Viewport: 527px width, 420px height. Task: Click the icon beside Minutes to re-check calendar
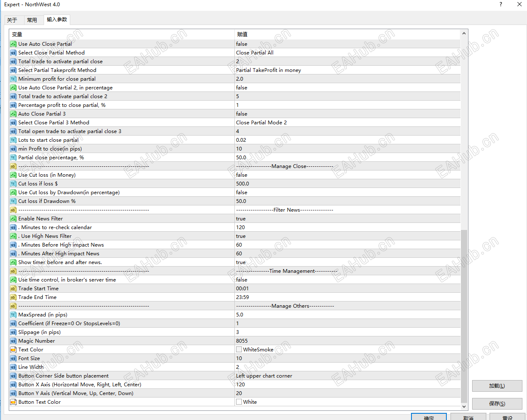(13, 227)
